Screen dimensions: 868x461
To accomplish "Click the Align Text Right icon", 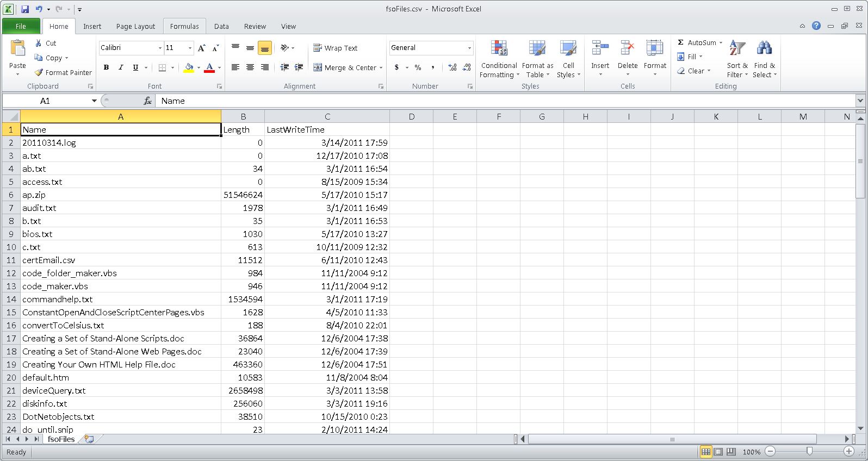I will 265,67.
